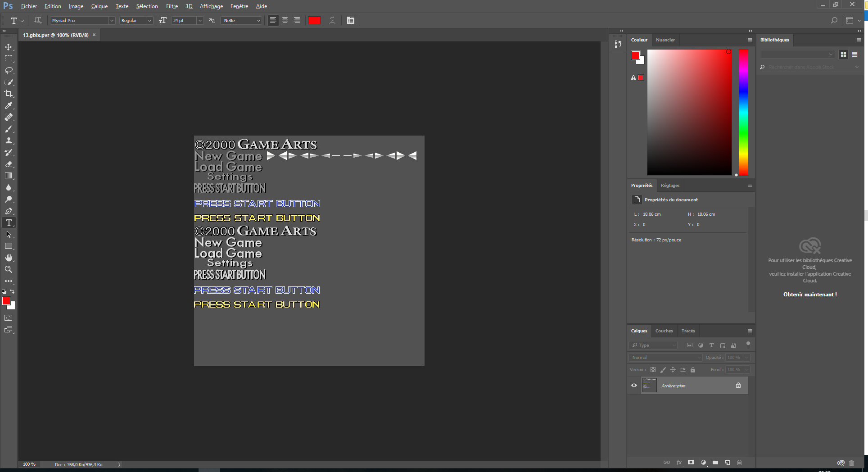This screenshot has width=868, height=472.
Task: Switch libraries to grid view
Action: (843, 54)
